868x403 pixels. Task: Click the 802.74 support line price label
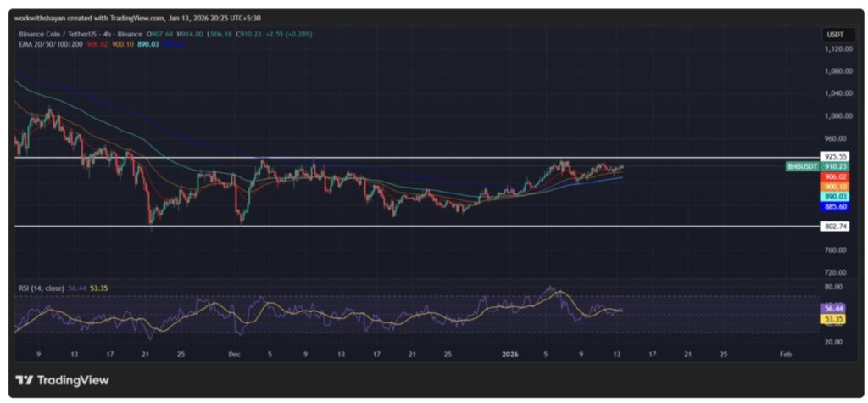(835, 226)
